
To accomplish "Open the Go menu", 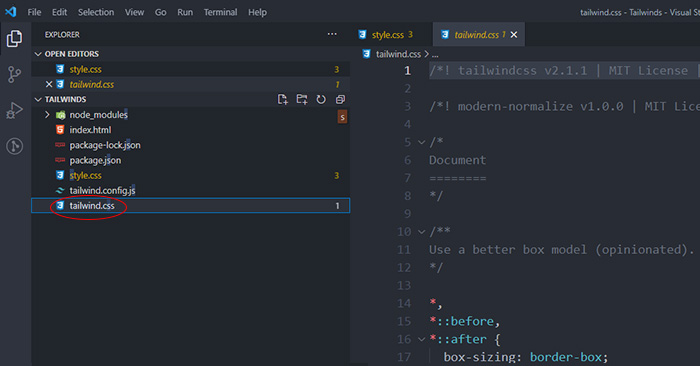I will (161, 12).
